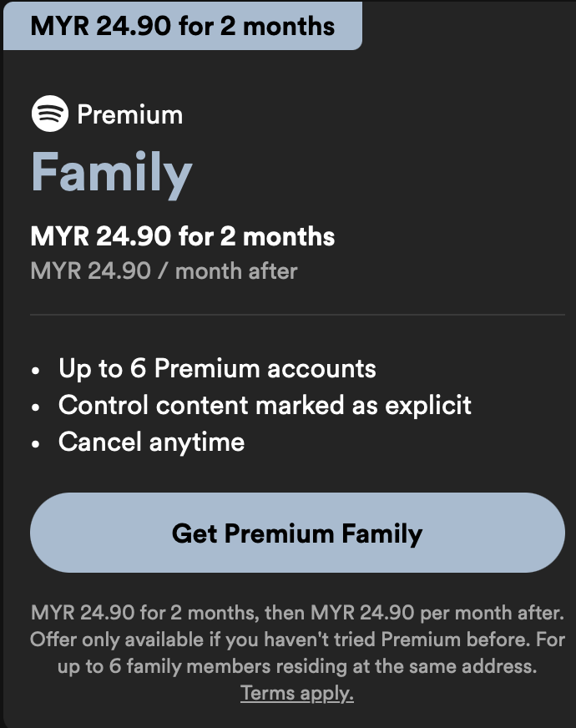Click the disclaimer line starting MYR 24.90 for 2 months, then

click(297, 613)
